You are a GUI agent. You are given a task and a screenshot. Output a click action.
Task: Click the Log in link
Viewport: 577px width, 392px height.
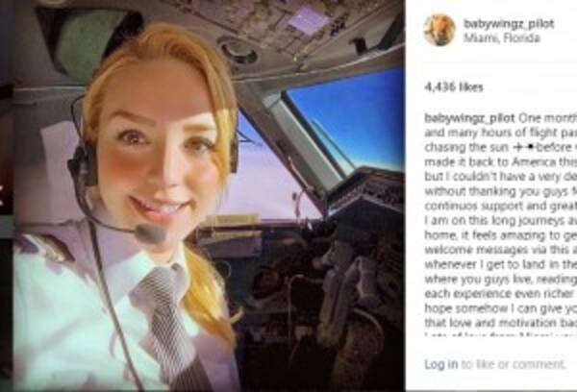pos(441,364)
